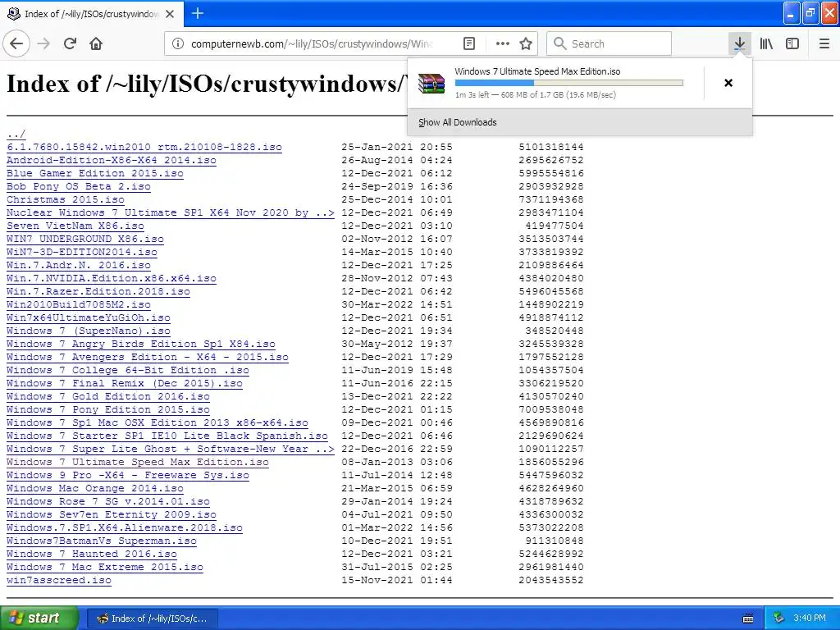
Task: Open Win.7.NVIDIA.Edition.x86.x64.iso
Action: [x=112, y=278]
